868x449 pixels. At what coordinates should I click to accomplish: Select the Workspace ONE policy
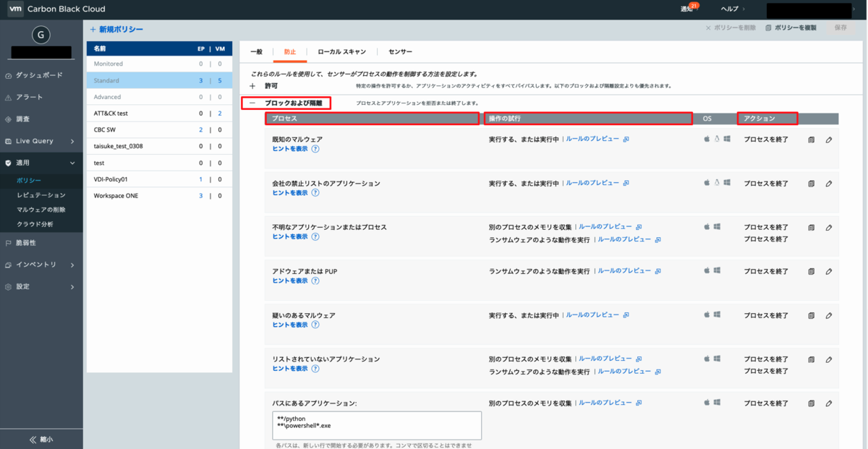click(159, 196)
